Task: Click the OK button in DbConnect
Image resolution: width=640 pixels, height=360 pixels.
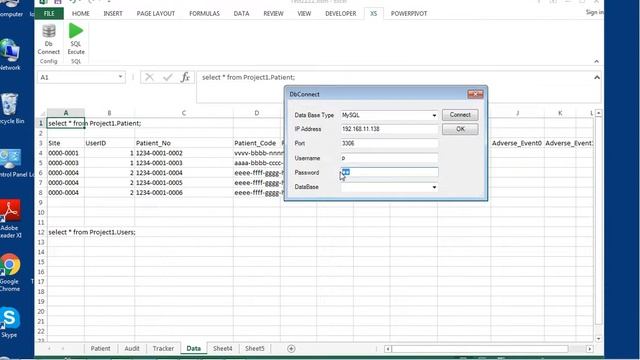Action: 460,129
